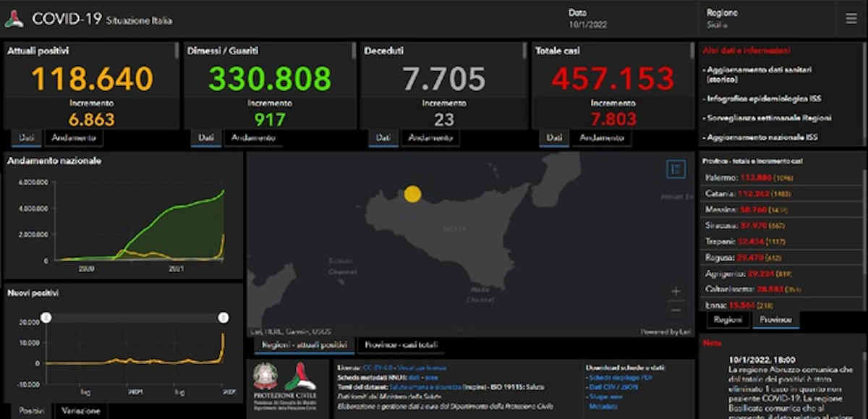Open the hamburger menu in header
Viewport: 868px width, 419px height.
(851, 19)
